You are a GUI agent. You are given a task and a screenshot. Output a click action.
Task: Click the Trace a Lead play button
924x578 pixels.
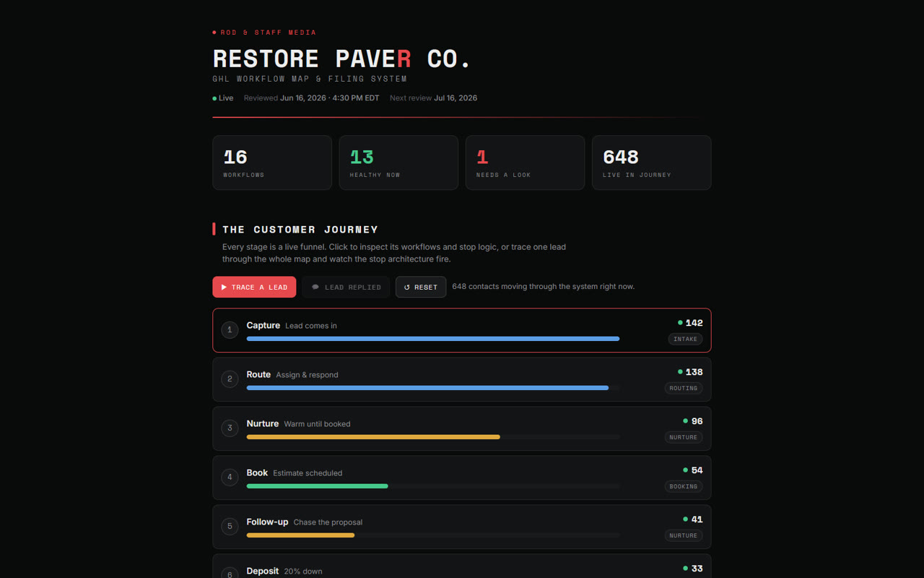[254, 287]
